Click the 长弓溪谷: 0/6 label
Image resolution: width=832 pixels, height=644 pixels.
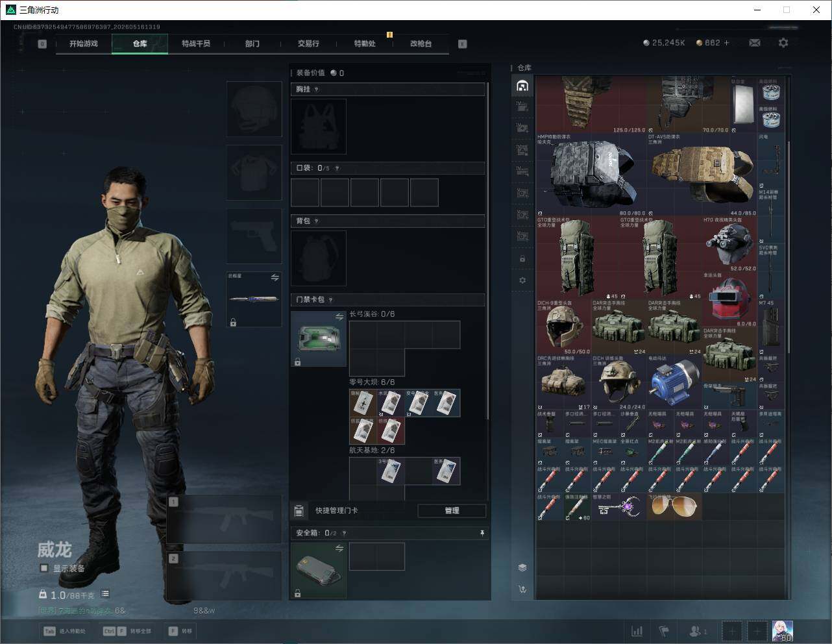coord(372,314)
